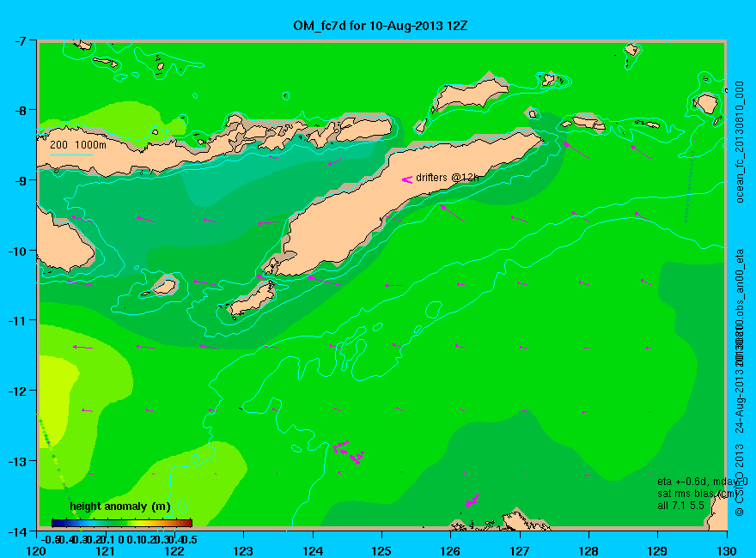756x558 pixels.
Task: Select the 'height anomaly (m)' label
Action: (x=120, y=506)
